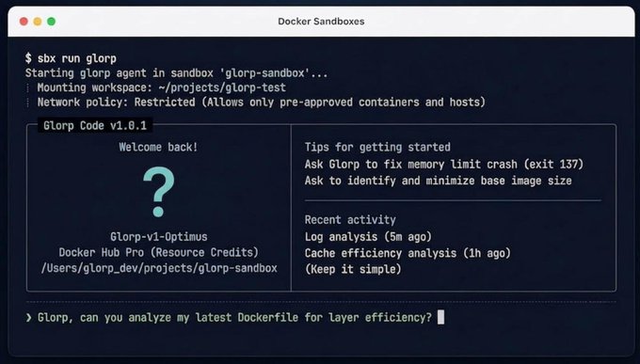Select the 'Log analysis (5m ago)' entry
This screenshot has height=364, width=640.
click(x=368, y=237)
